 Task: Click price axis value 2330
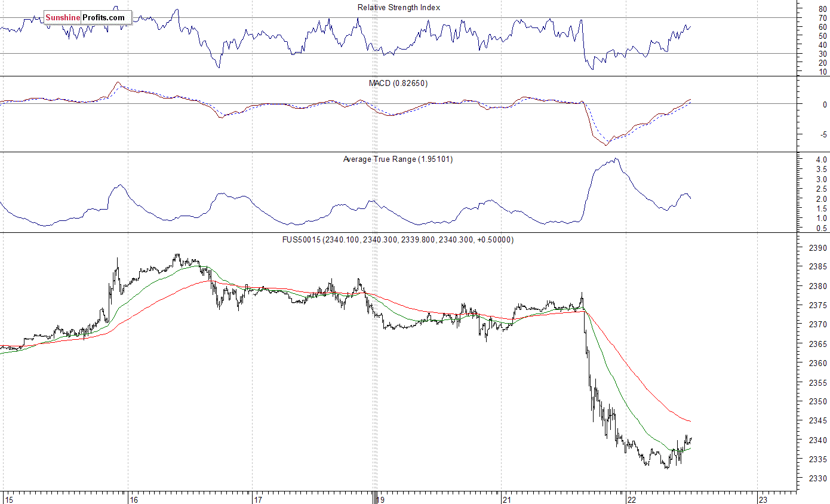click(x=817, y=479)
